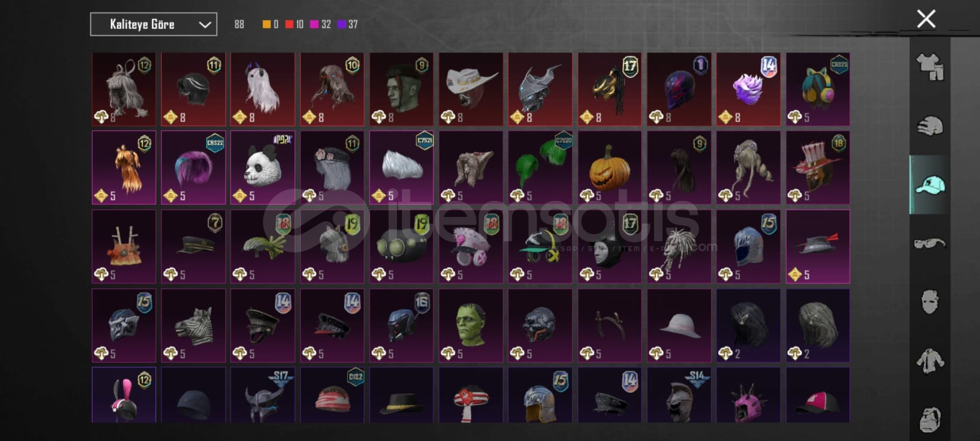
Task: Open the Kaliteye Göre sort dropdown
Action: click(154, 24)
